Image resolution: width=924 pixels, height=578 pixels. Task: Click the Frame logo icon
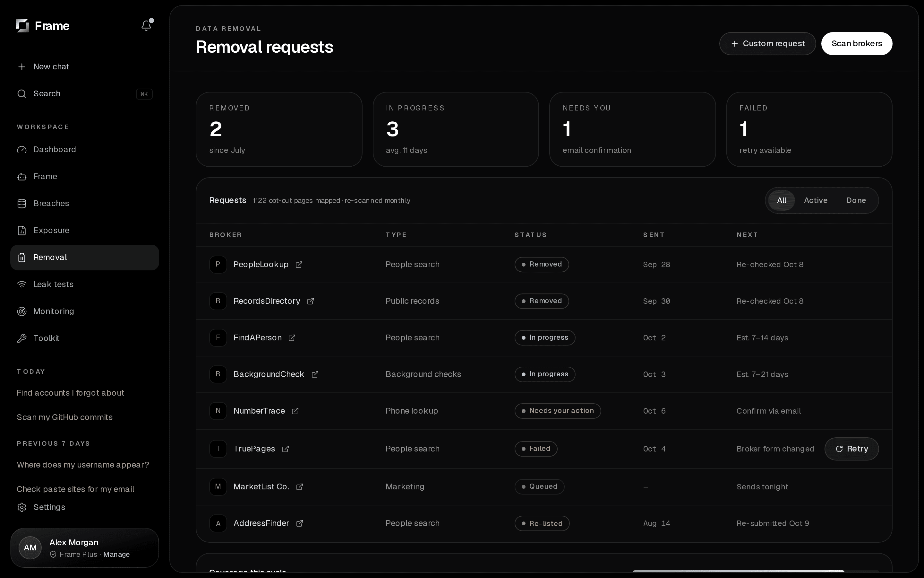coord(22,26)
